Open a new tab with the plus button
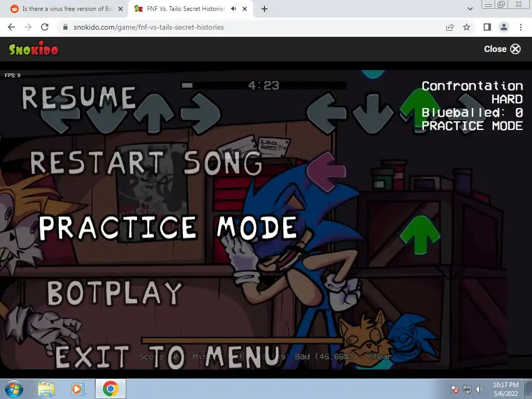 point(264,9)
